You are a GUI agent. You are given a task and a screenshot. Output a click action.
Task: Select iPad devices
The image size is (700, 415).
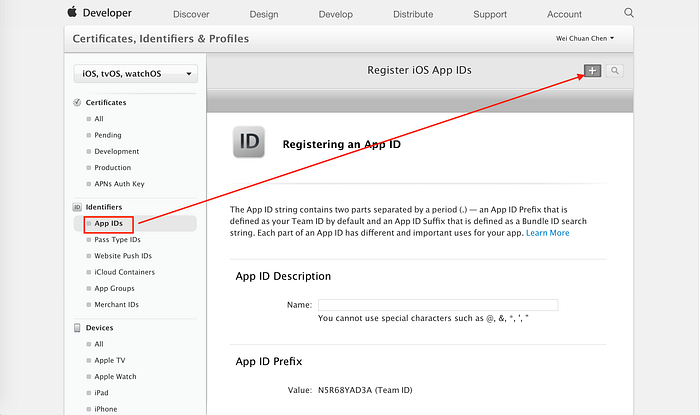[x=101, y=393]
